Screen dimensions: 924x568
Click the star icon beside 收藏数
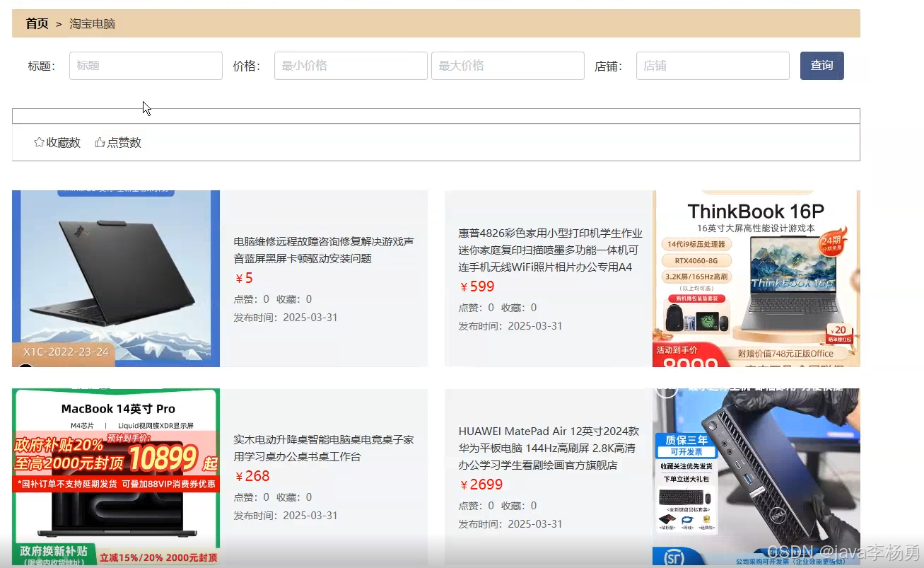39,142
